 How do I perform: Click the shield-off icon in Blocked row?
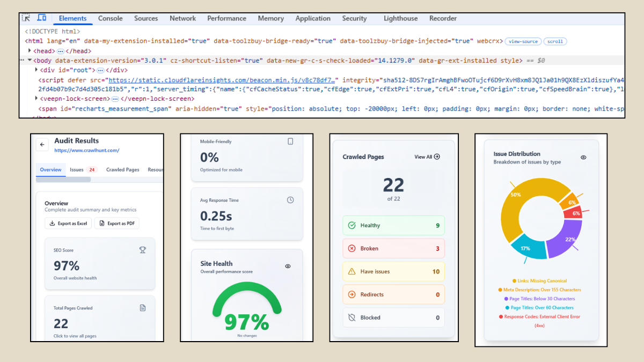[352, 317]
